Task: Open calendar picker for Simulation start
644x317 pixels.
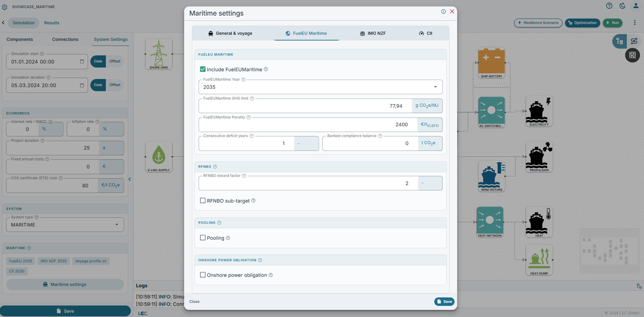Action: pyautogui.click(x=82, y=61)
